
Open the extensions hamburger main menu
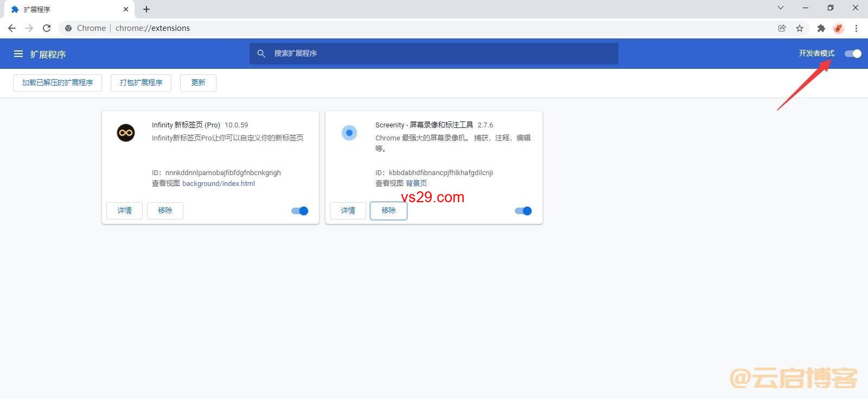[18, 54]
